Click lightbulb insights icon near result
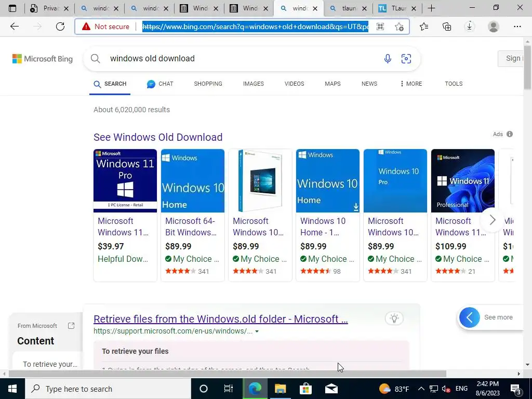Viewport: 532px width, 399px height. point(394,318)
